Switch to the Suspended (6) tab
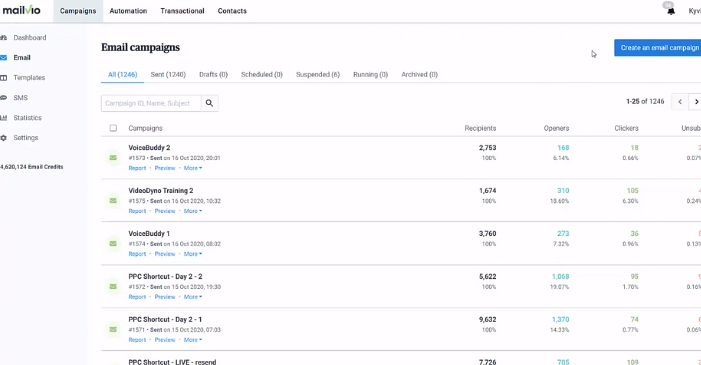Viewport: 701px width, 365px height. tap(318, 75)
